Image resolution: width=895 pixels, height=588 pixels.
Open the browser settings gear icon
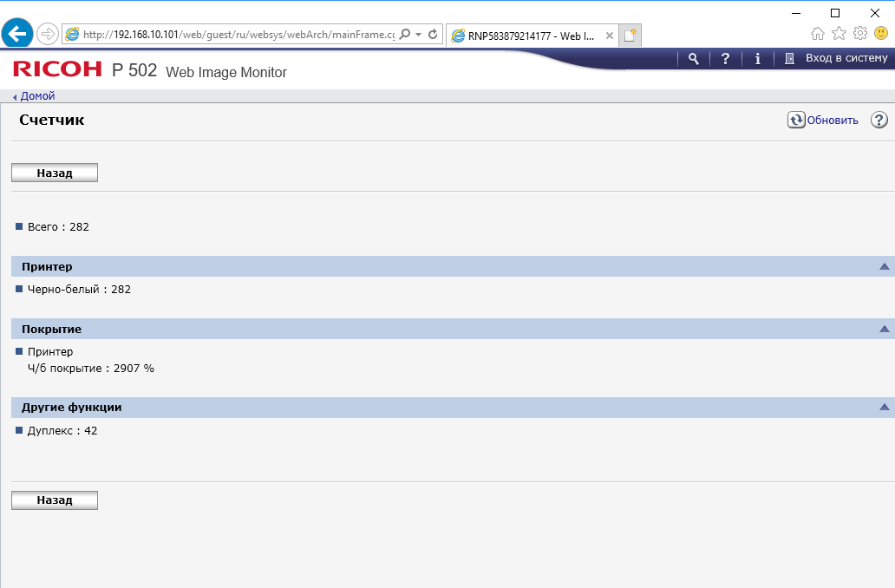pos(859,34)
